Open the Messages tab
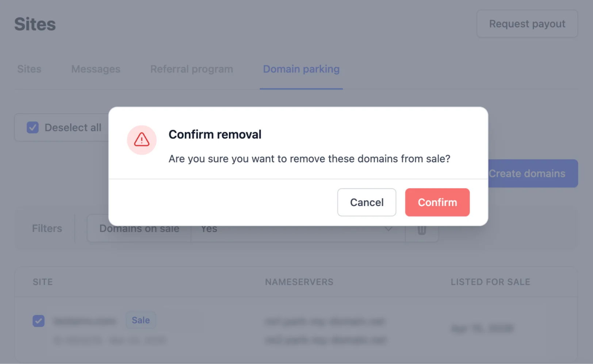Screen dimensions: 593x364 point(96,69)
